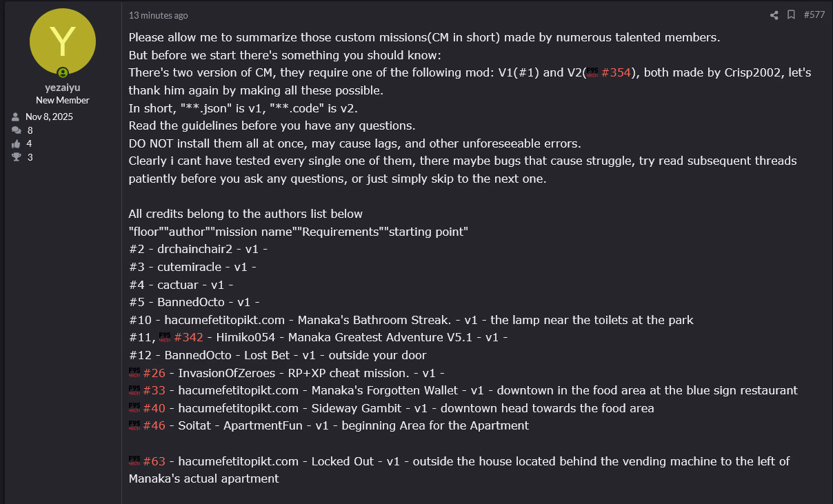Click the messages count speech-bubble icon

pos(16,130)
